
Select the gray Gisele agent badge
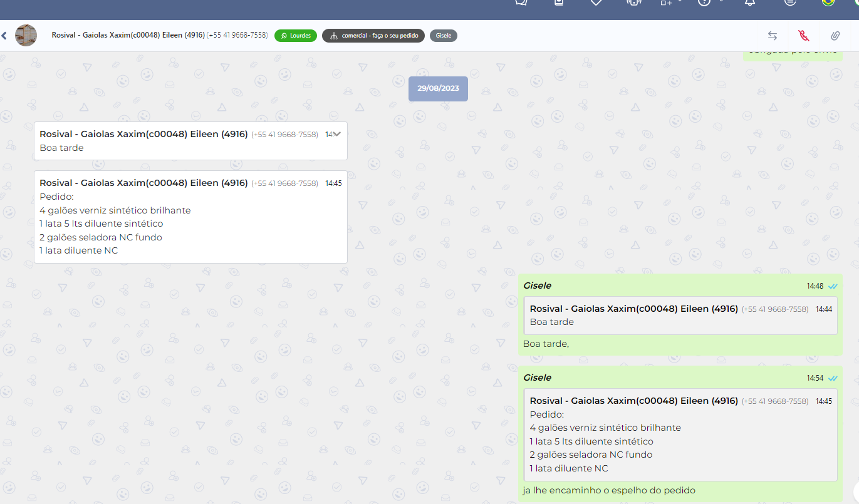444,36
